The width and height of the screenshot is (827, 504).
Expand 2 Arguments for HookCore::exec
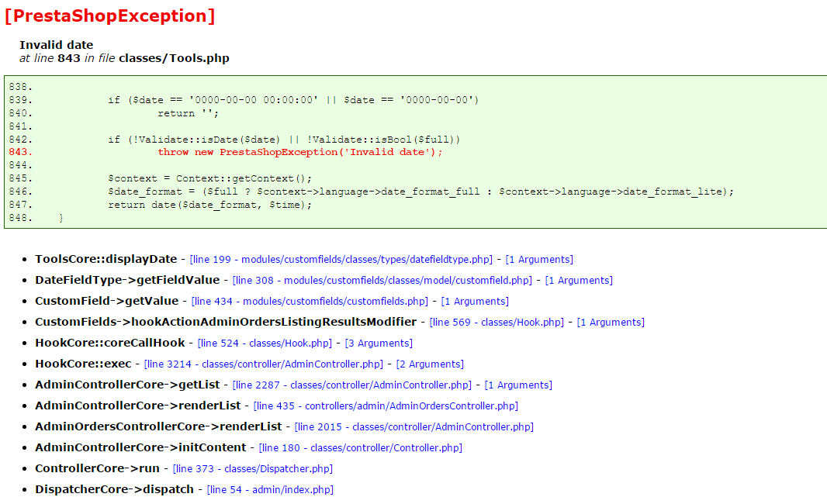click(429, 364)
